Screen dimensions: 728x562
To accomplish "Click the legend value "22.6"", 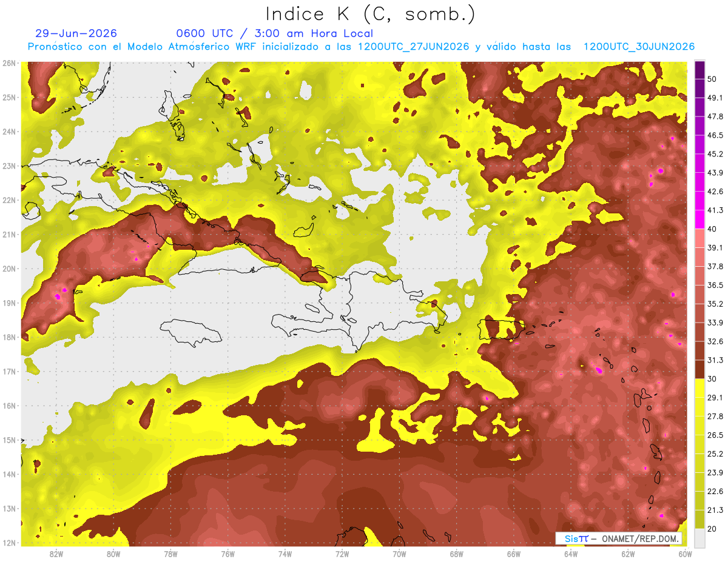I will (715, 492).
